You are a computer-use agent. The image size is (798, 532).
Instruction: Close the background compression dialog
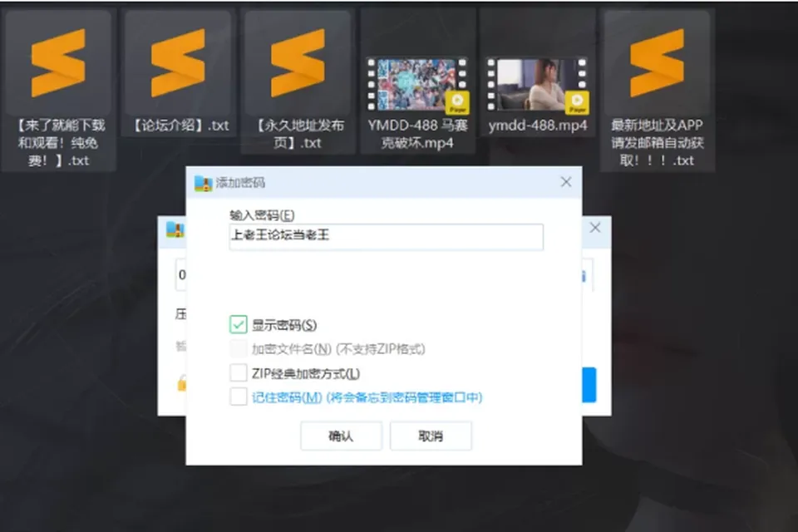(x=595, y=228)
